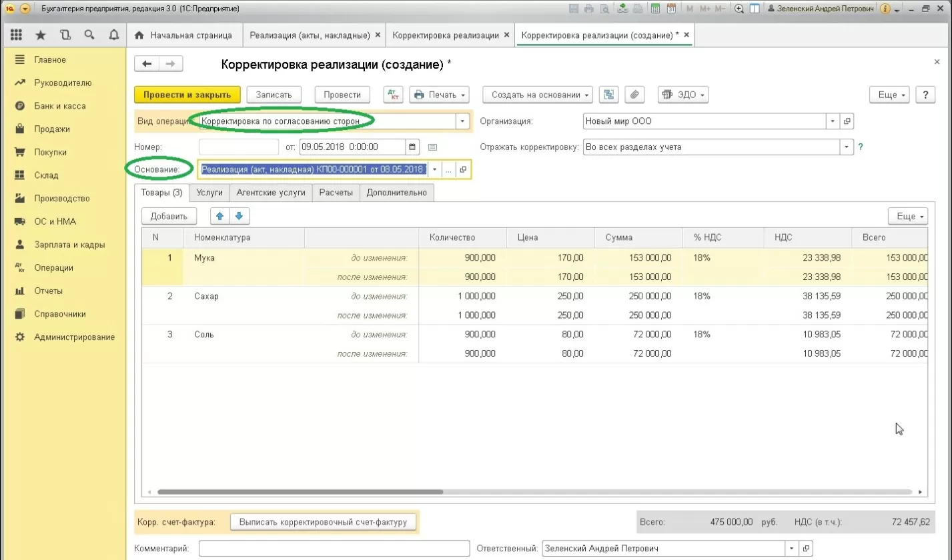Move row down with the arrow icon
The height and width of the screenshot is (560, 952).
pyautogui.click(x=239, y=216)
